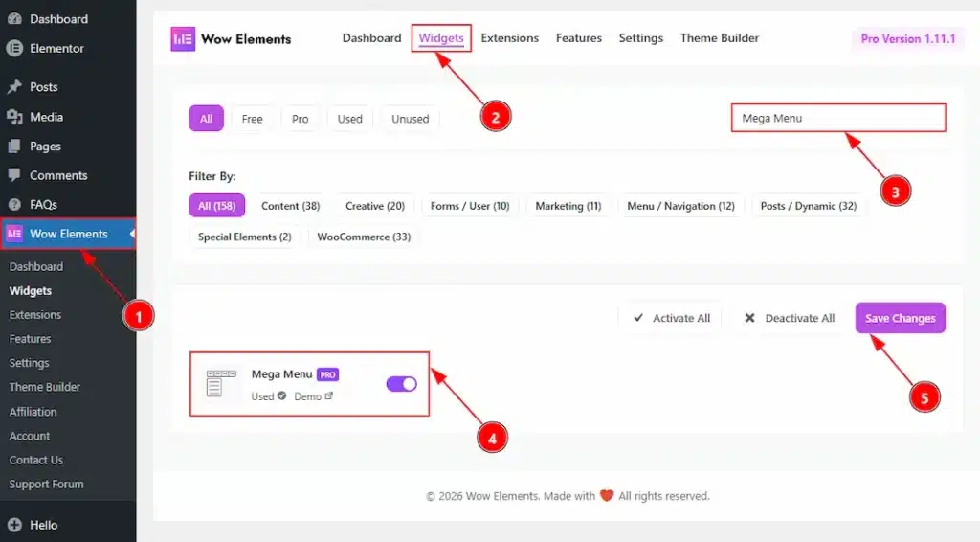
Task: Open the Settings tab in header
Action: [x=640, y=38]
